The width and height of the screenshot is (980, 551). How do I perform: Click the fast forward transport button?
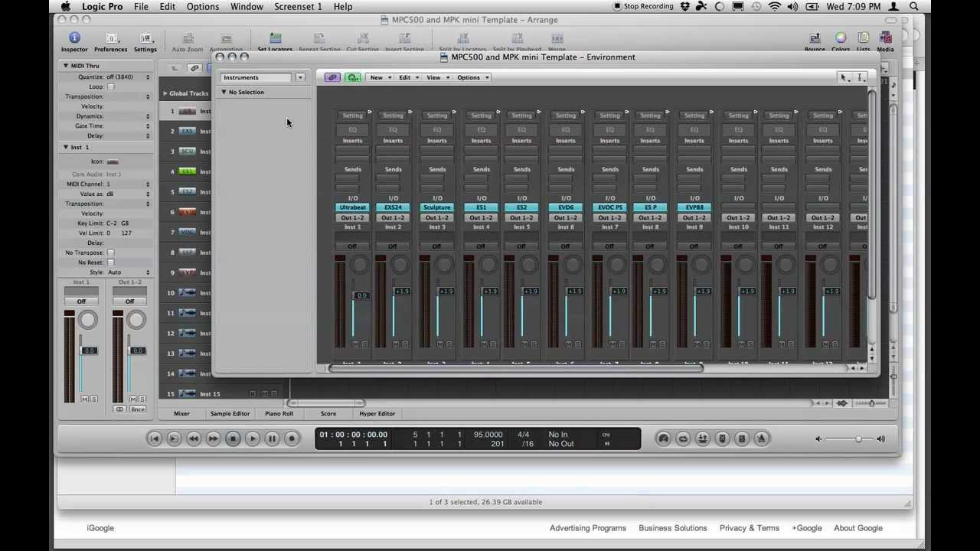point(213,439)
